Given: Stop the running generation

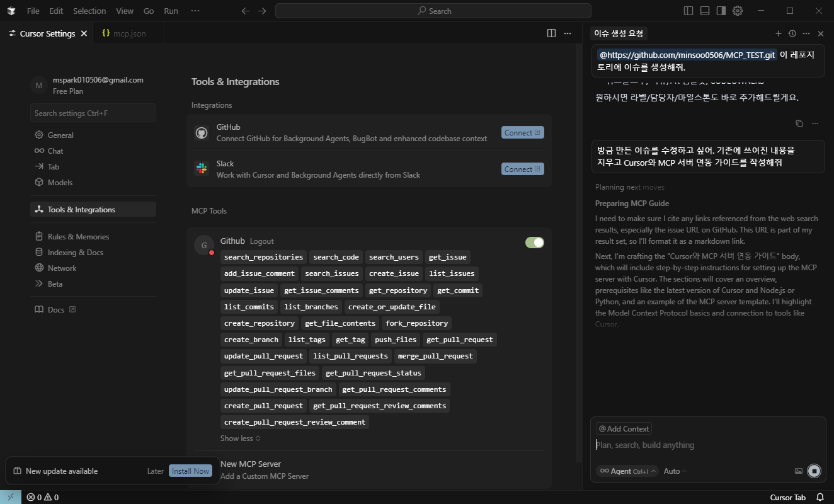Looking at the screenshot, I should (814, 471).
